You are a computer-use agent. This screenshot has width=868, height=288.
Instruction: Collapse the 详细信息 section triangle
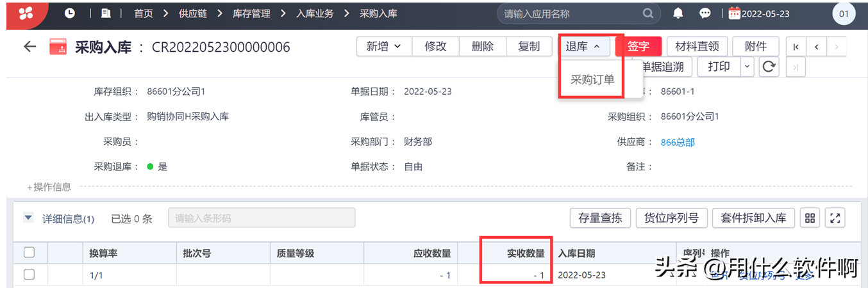(x=28, y=218)
